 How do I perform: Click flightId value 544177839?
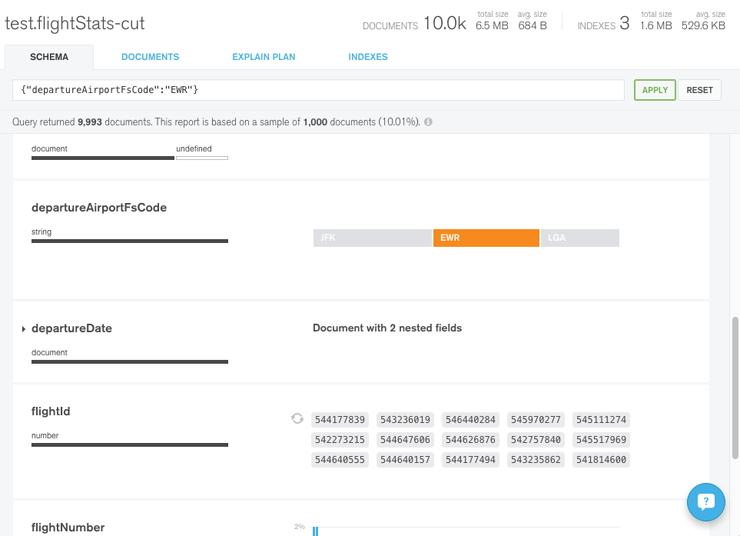pos(340,420)
